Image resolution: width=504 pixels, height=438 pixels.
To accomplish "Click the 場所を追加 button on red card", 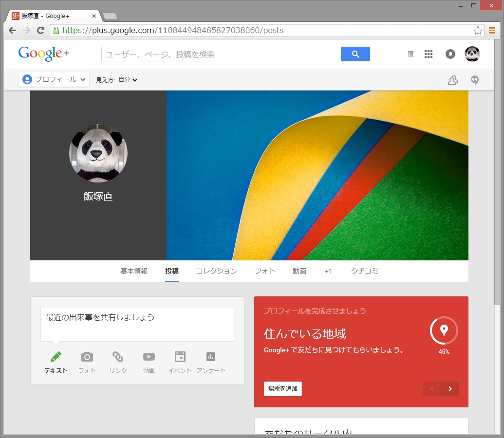I will tap(282, 389).
